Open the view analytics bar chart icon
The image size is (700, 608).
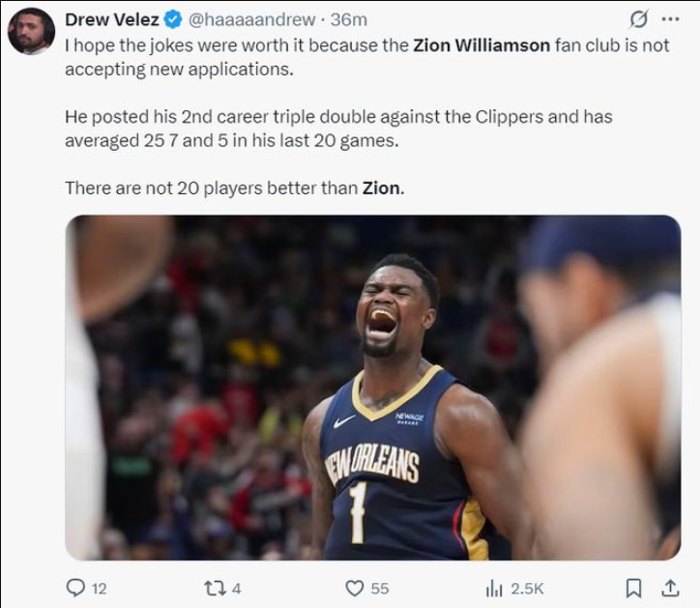(494, 589)
